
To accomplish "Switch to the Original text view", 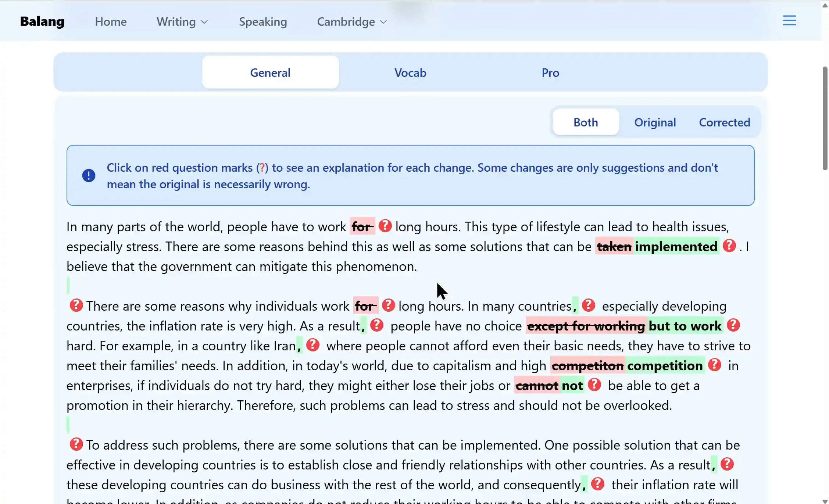I will click(655, 122).
